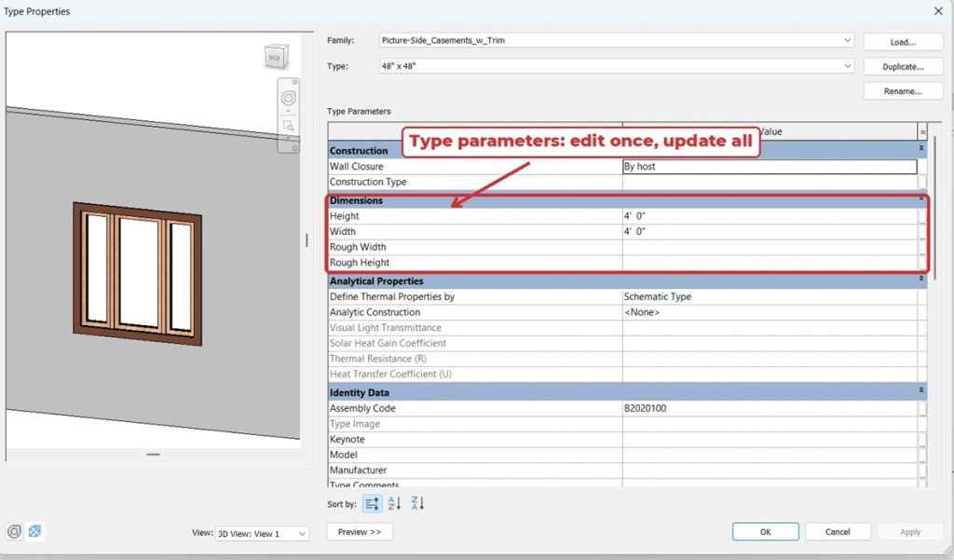Click the preview pane splitter handle
Screen dimensions: 954x560
coord(307,240)
